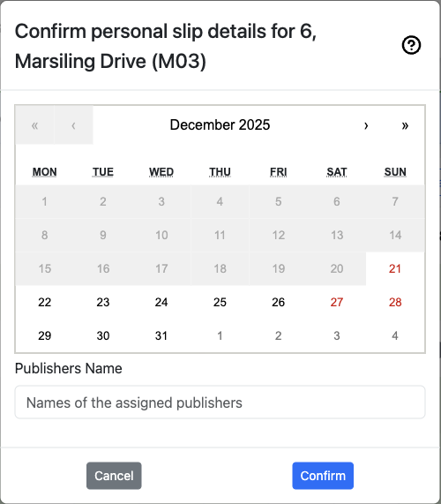This screenshot has width=441, height=504.
Task: Click the FRI weekday header
Action: (278, 172)
